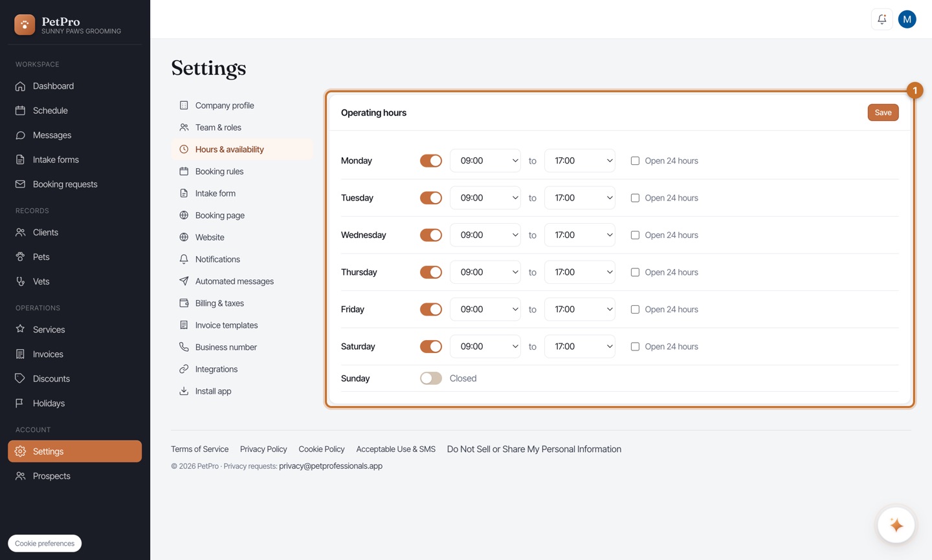Open Notifications settings section
The image size is (932, 560).
[242, 259]
